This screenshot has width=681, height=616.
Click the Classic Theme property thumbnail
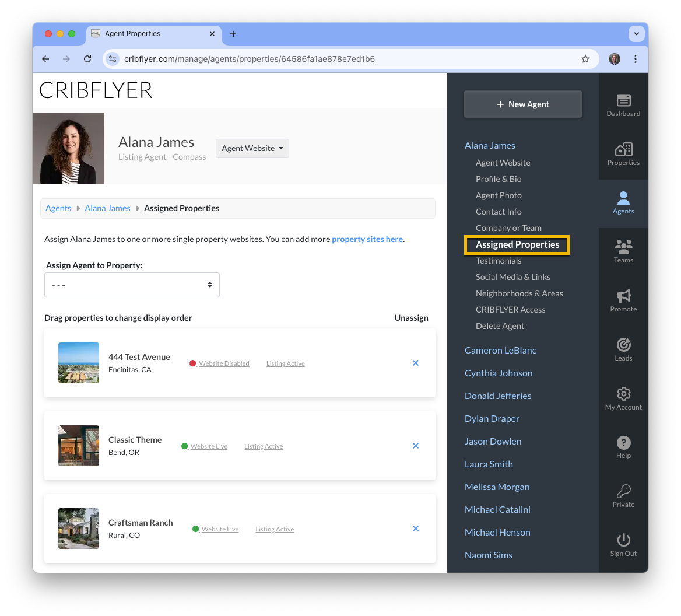79,446
